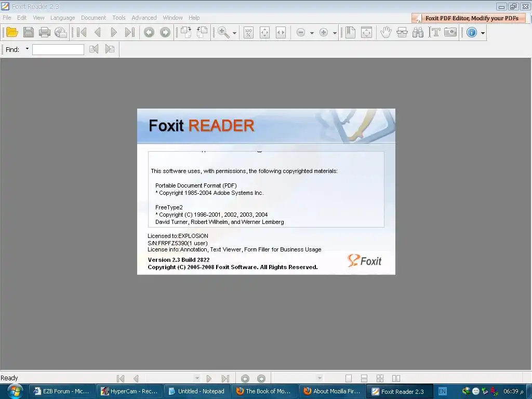The width and height of the screenshot is (532, 399).
Task: Select the Text selection tool
Action: (434, 32)
